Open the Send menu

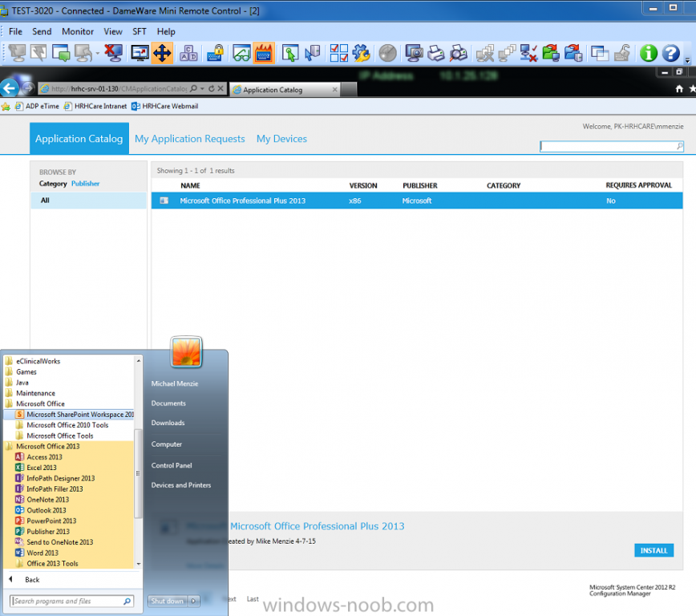click(42, 31)
